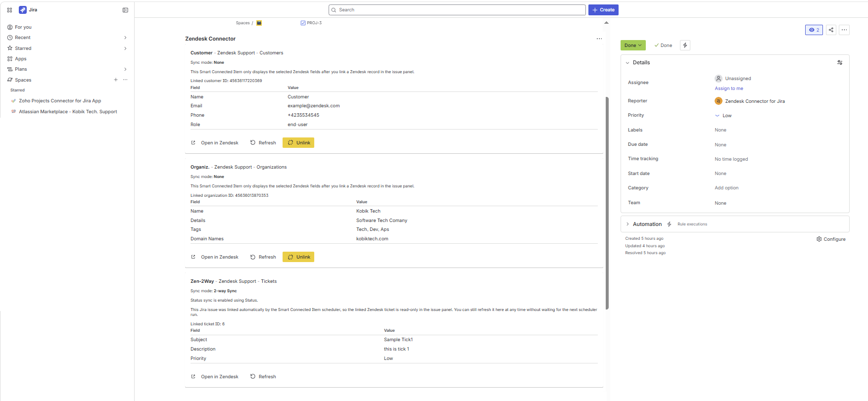The image size is (868, 401).
Task: Refresh the Zen-2Way ticket item
Action: [263, 377]
